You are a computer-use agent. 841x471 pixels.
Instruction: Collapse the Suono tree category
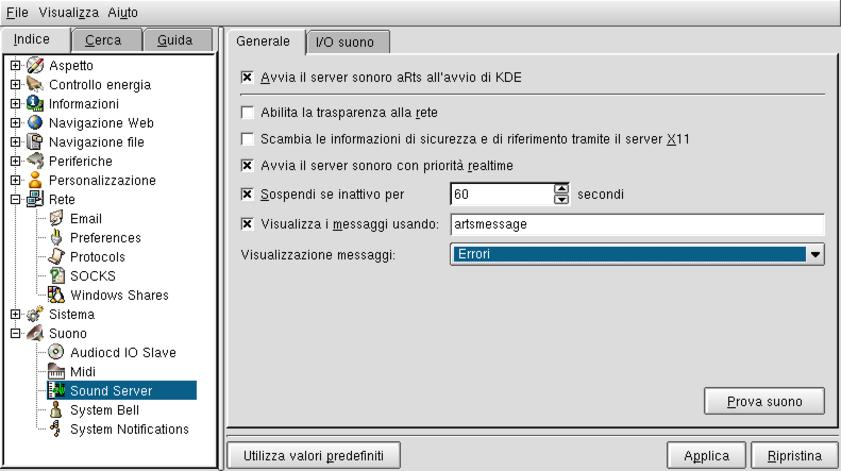tap(16, 333)
